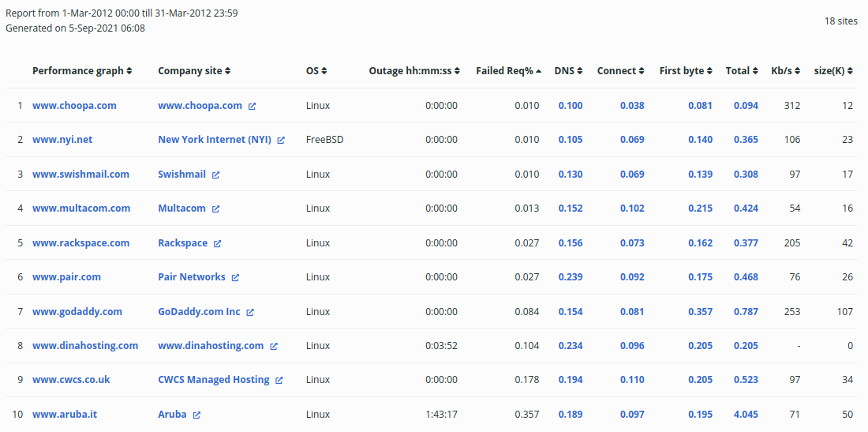
Task: Open CWCS Managed Hosting company site link
Action: tap(213, 380)
